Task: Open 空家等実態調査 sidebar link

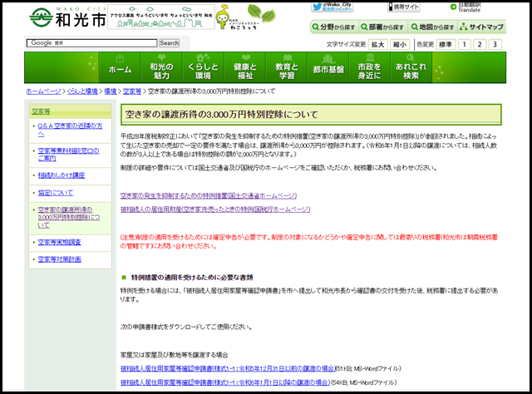Action: coord(59,243)
